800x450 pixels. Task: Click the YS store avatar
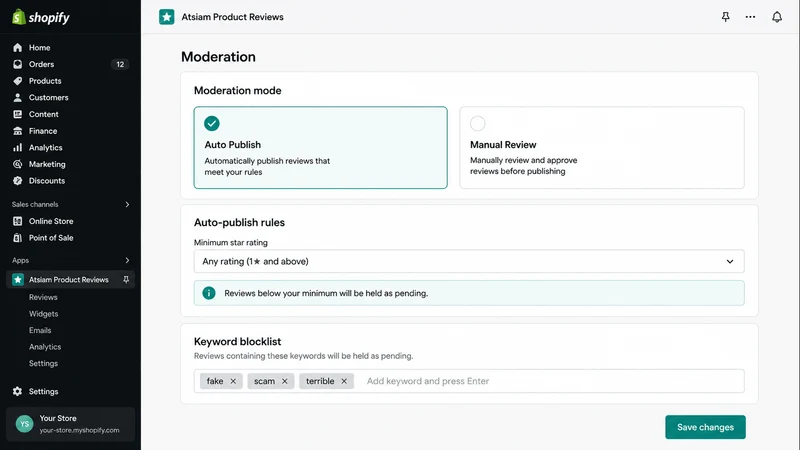coord(24,423)
